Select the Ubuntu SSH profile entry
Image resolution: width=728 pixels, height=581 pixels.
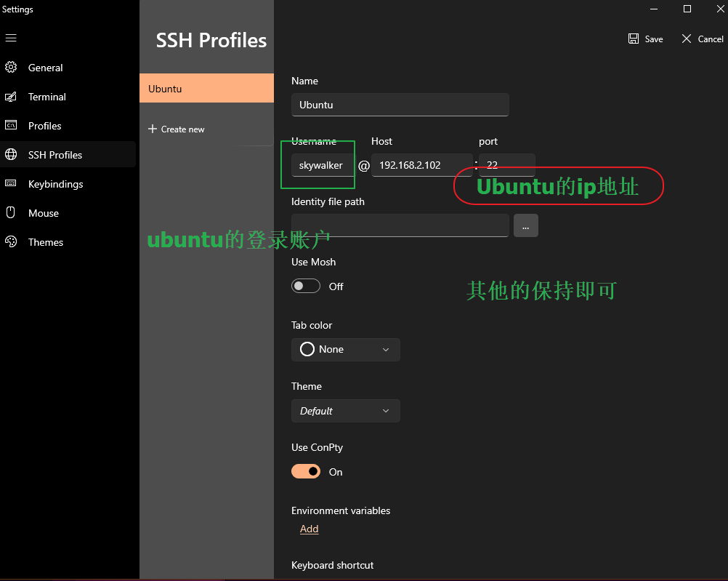click(206, 88)
